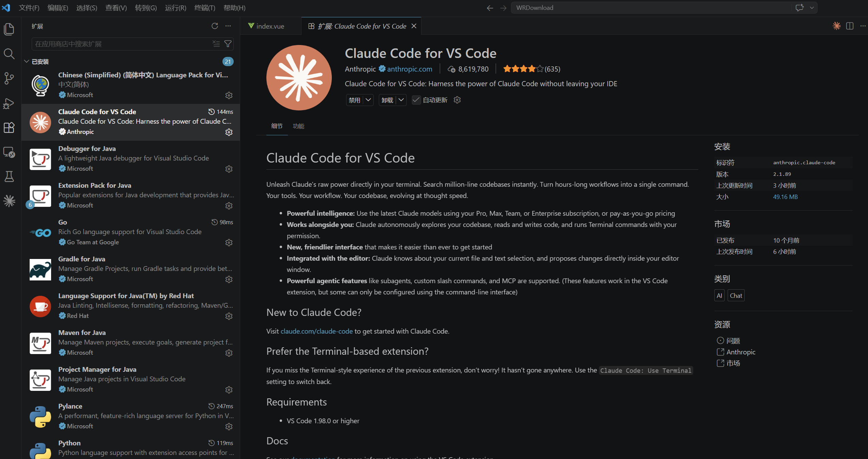Screen dimensions: 868x459
Task: Open the Testing flask view
Action: pos(9,177)
